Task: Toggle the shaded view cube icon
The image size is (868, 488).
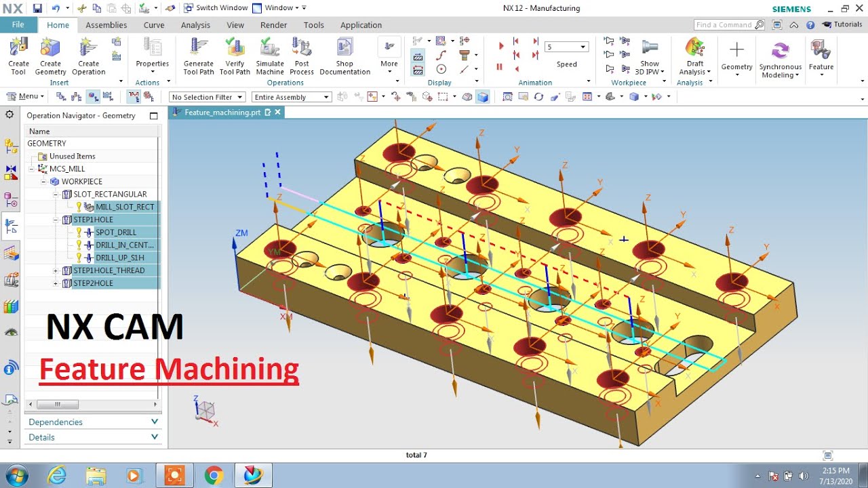Action: coord(482,97)
